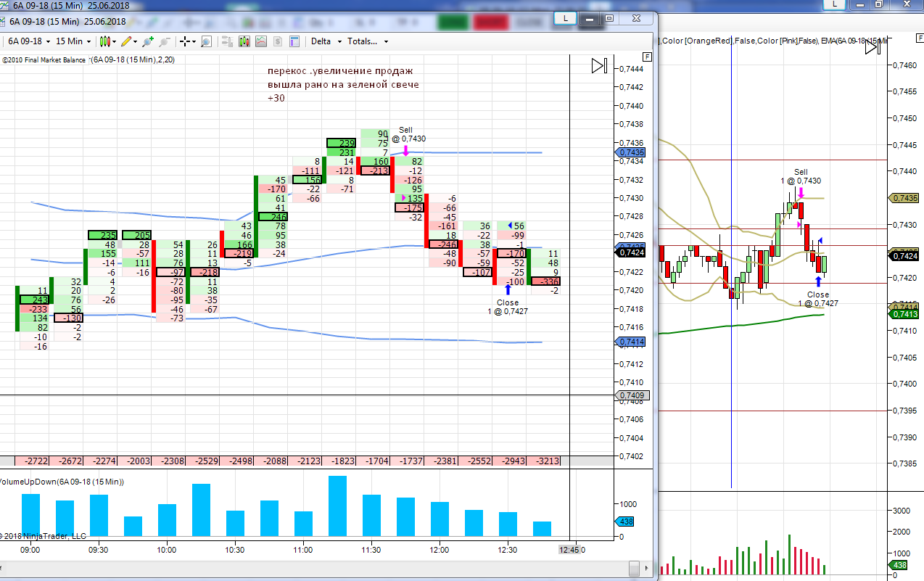
Task: Select the pencil drawing tools icon
Action: point(126,41)
